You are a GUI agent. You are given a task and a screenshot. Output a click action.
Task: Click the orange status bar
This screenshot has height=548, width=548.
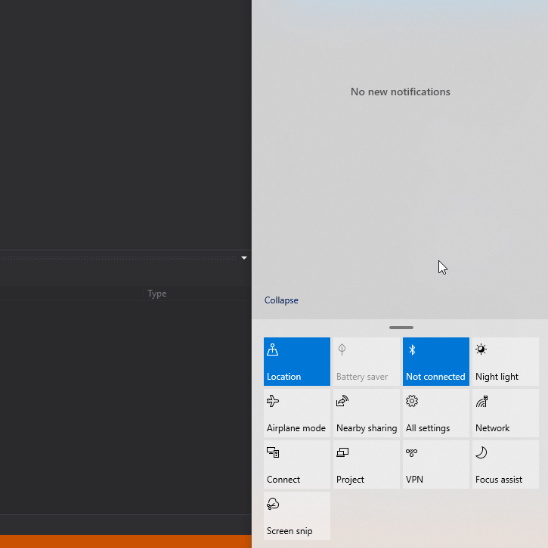coord(125,541)
